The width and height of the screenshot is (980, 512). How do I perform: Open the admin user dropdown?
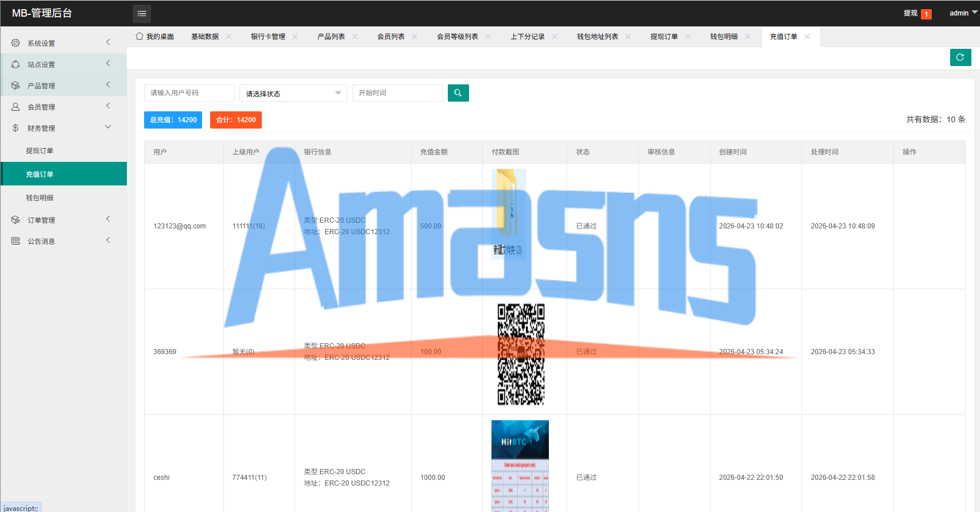pos(963,13)
